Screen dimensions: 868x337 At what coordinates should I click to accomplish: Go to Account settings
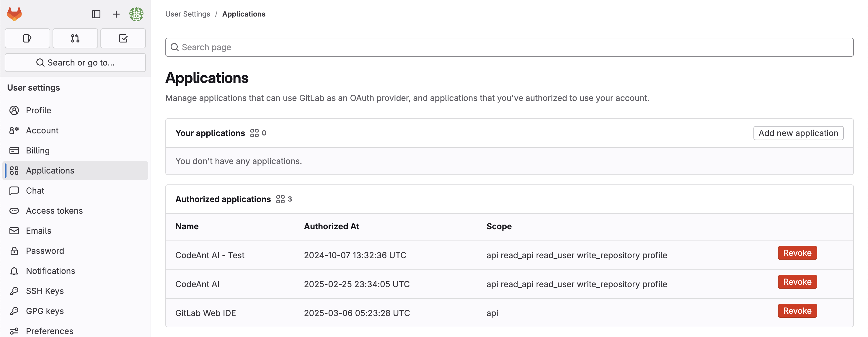(x=75, y=131)
